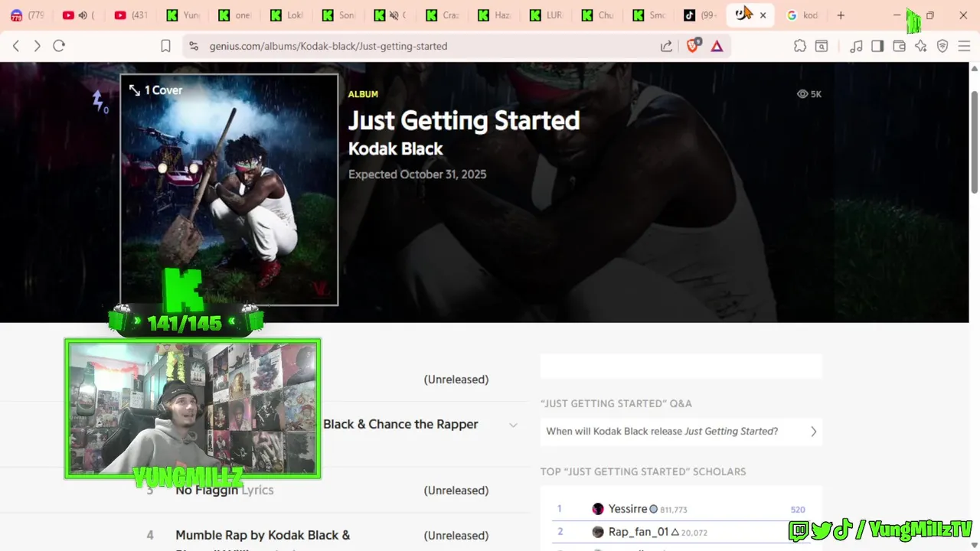Open site information icon in address bar
980x551 pixels.
pyautogui.click(x=193, y=46)
